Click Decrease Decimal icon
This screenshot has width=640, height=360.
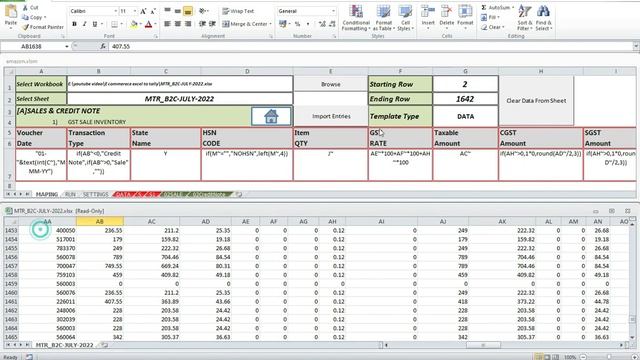click(333, 24)
